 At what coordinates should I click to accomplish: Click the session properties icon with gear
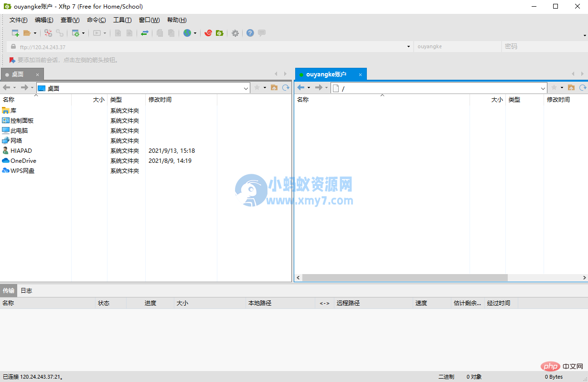point(75,33)
